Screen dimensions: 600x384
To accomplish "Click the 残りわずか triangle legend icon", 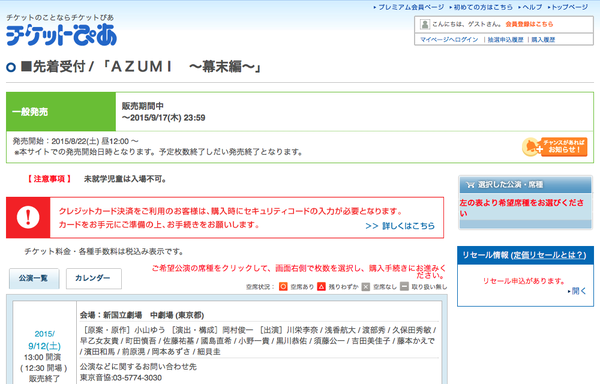I will pyautogui.click(x=321, y=286).
